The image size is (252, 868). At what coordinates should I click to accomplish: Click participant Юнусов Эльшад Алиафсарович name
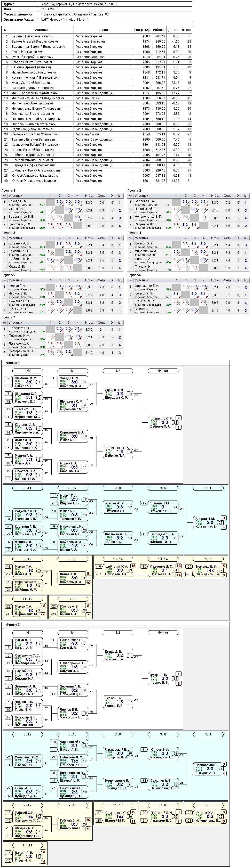coord(34,181)
